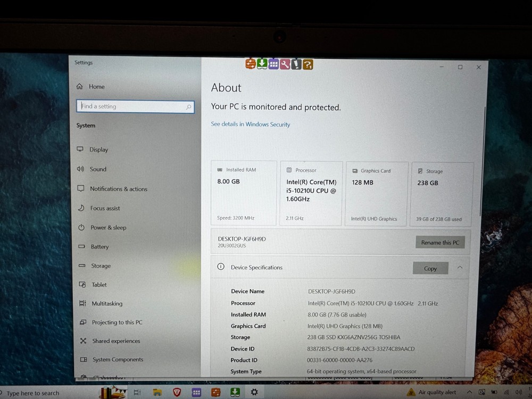The width and height of the screenshot is (532, 399).
Task: Click the green download icon in floating toolbar
Action: [263, 64]
